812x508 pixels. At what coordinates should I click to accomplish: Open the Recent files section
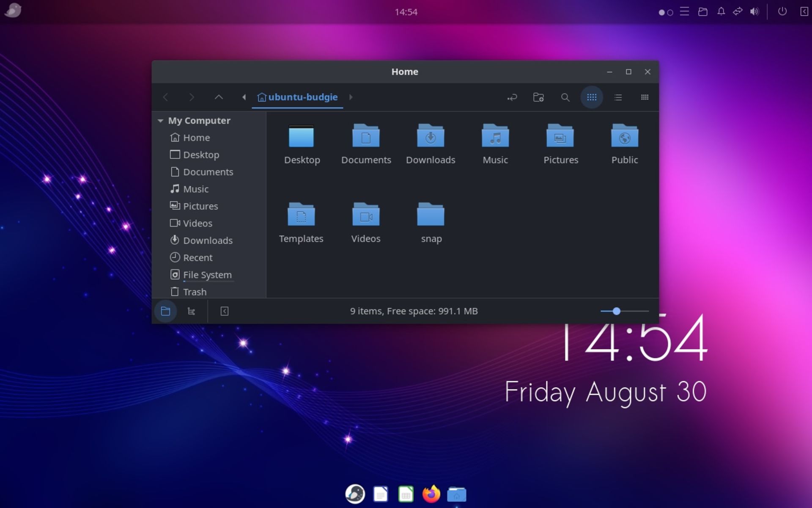coord(198,257)
